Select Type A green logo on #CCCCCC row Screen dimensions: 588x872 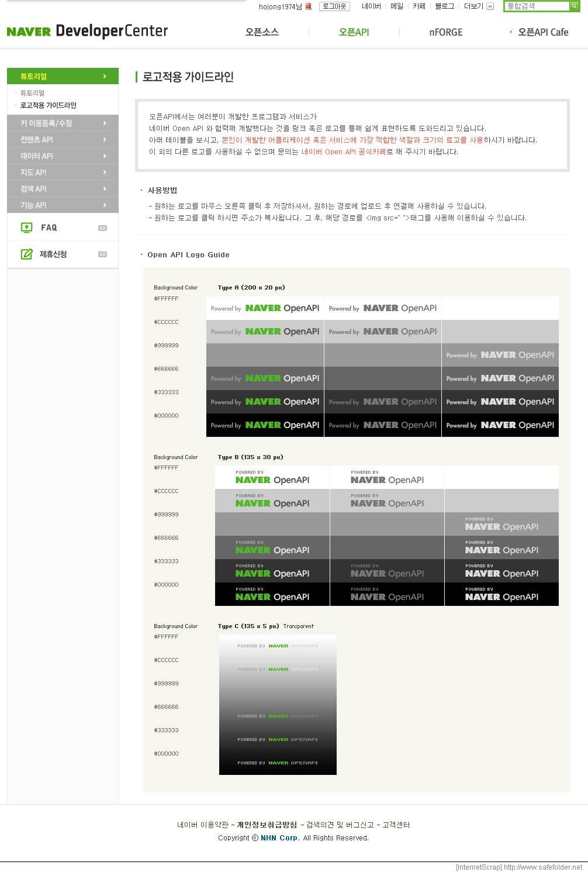[265, 332]
